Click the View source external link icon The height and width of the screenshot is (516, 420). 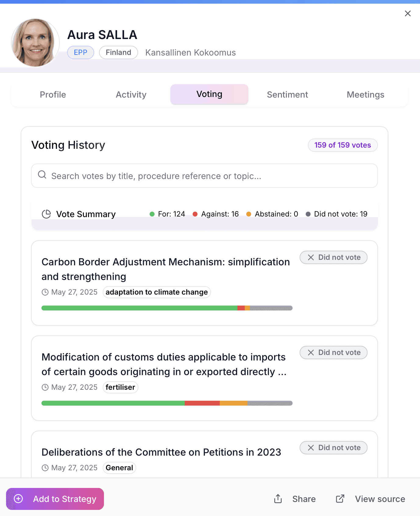(340, 499)
